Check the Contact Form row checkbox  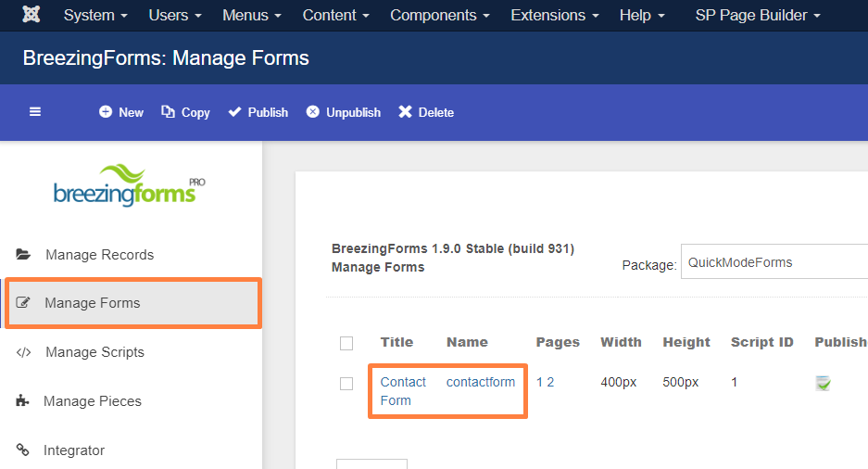pyautogui.click(x=346, y=383)
